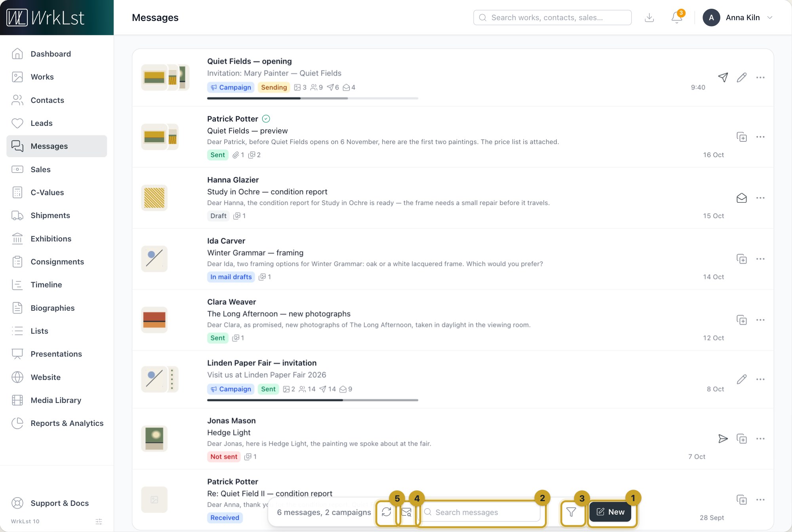Open the Dashboard section
The height and width of the screenshot is (532, 792).
click(x=57, y=54)
